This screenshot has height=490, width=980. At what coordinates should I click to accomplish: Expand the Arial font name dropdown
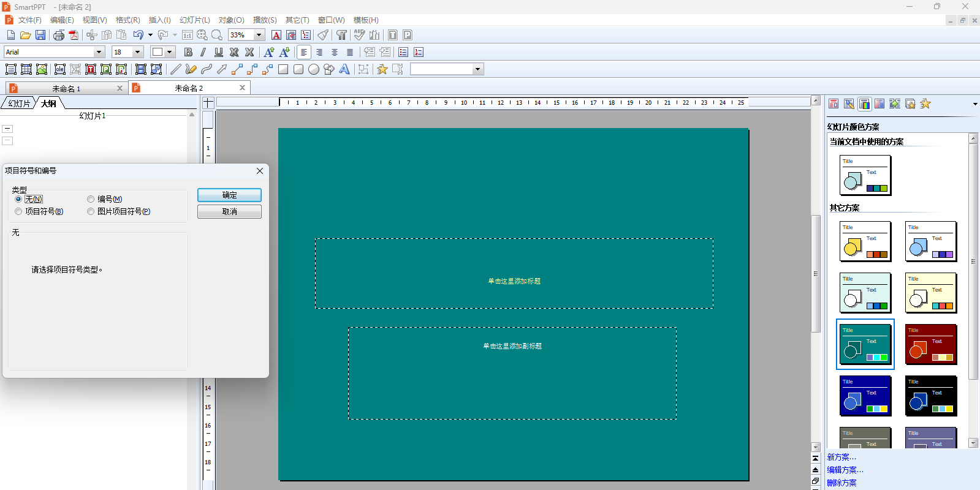(x=99, y=52)
